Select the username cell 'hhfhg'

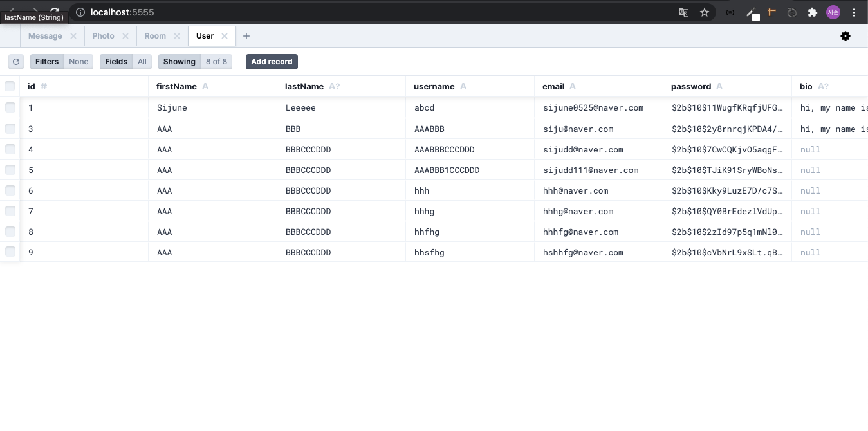tap(470, 232)
